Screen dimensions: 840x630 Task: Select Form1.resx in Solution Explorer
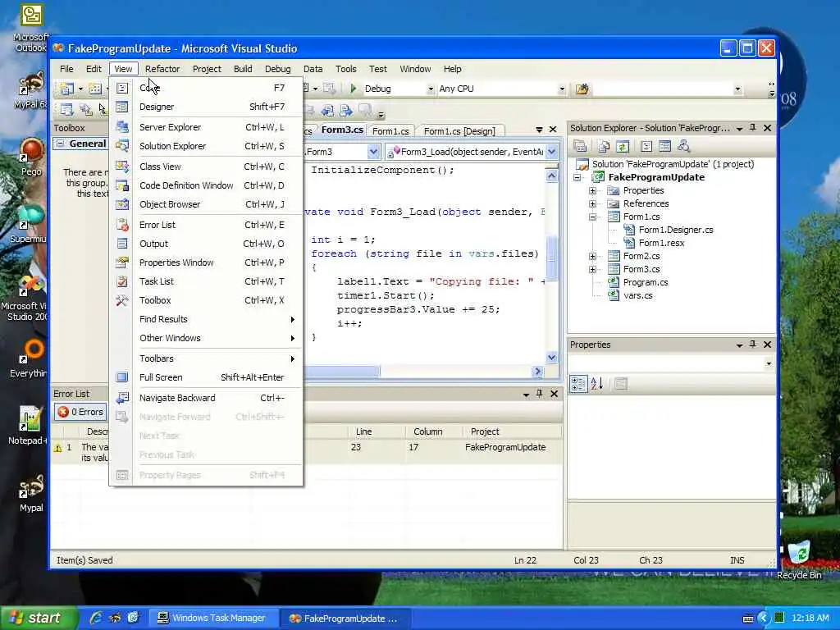click(x=661, y=243)
